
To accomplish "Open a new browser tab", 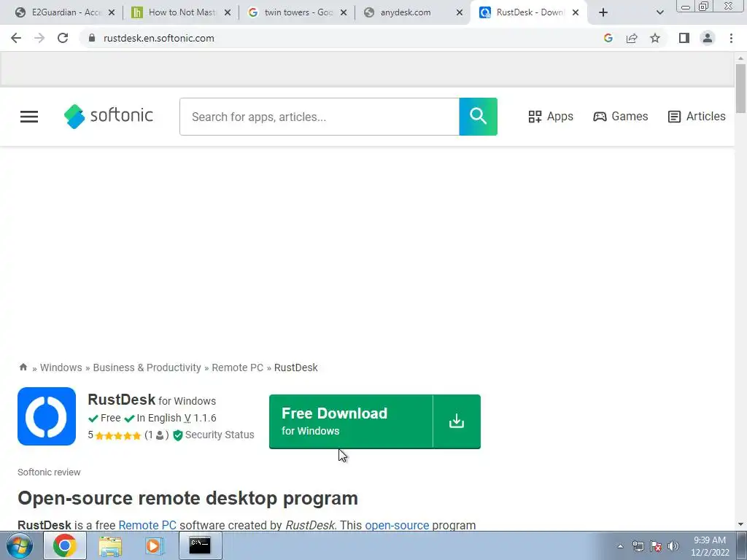I will coord(603,13).
